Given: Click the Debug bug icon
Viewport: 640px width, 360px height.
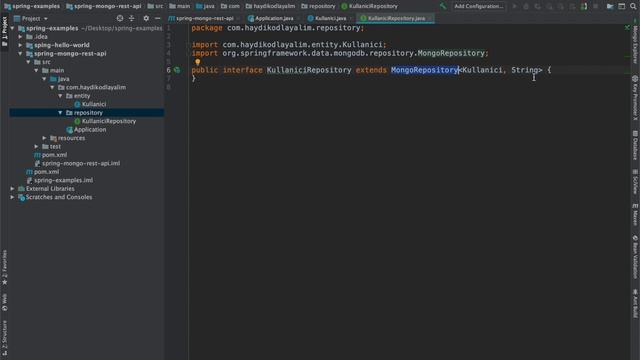Looking at the screenshot, I should tap(526, 6).
